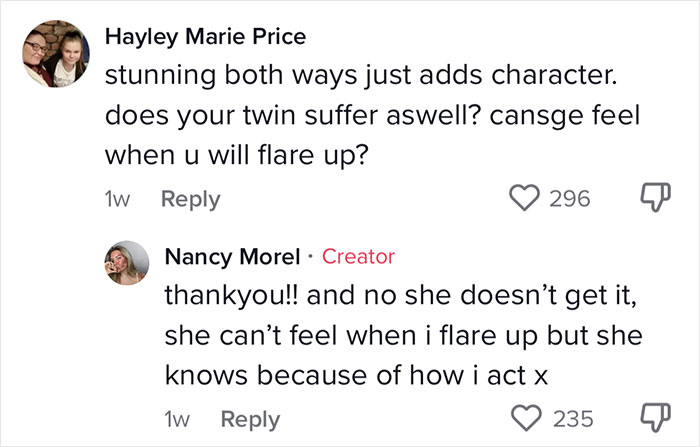Click the Nancy Morel username

(232, 257)
